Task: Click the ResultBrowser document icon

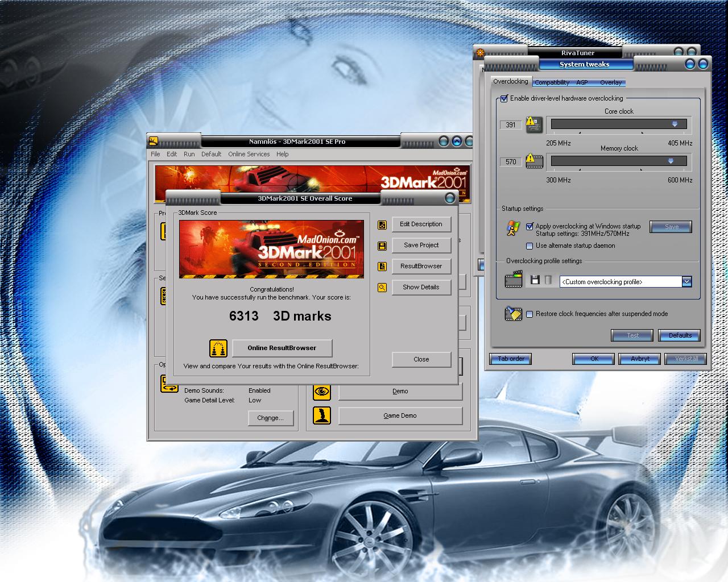Action: (382, 267)
